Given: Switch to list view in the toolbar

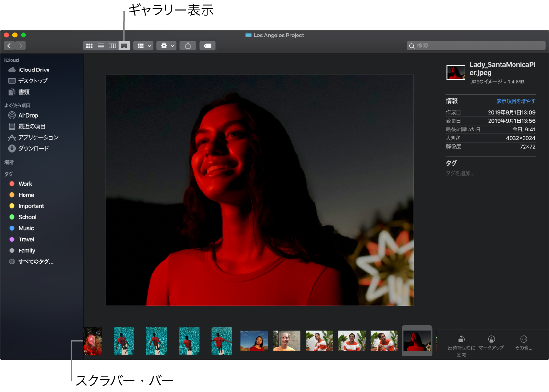Looking at the screenshot, I should [101, 45].
